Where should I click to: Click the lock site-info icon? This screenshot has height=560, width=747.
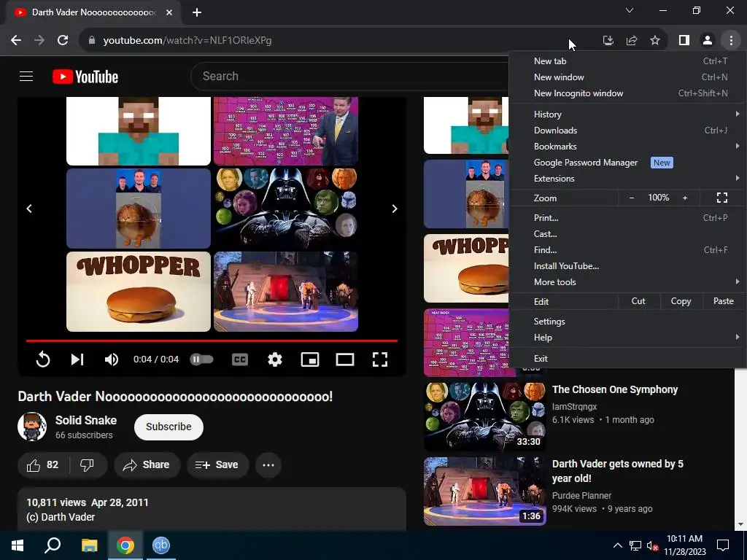click(x=92, y=41)
